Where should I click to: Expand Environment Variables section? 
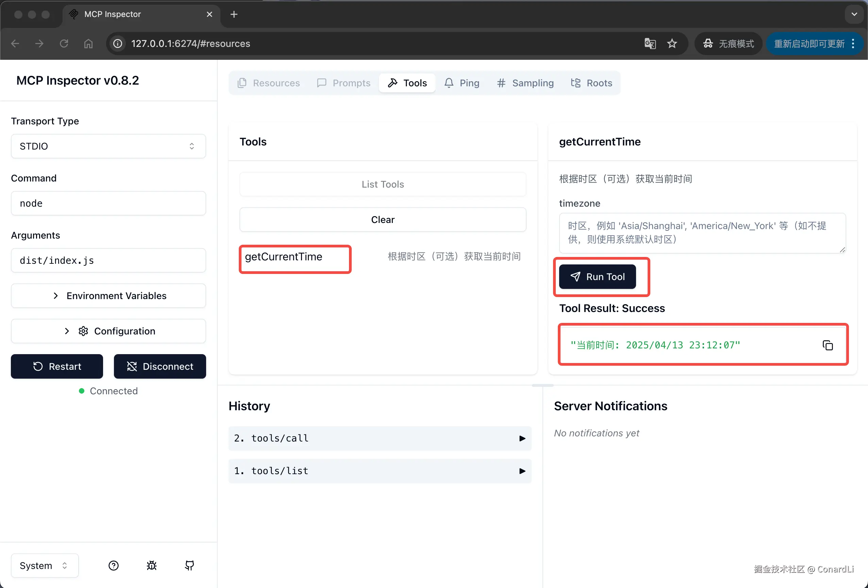108,296
